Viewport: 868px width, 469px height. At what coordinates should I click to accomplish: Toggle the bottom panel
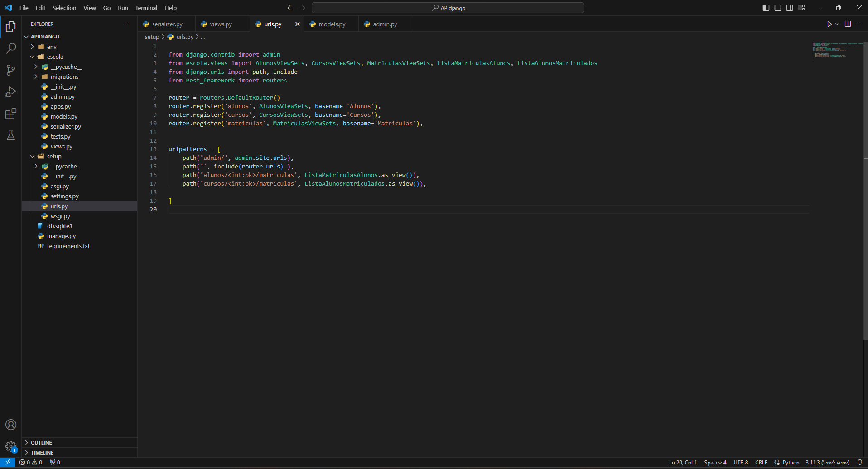pyautogui.click(x=778, y=8)
